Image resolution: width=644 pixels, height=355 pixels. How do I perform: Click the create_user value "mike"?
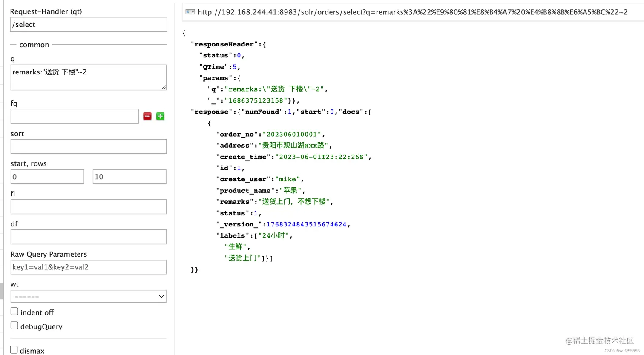click(288, 180)
